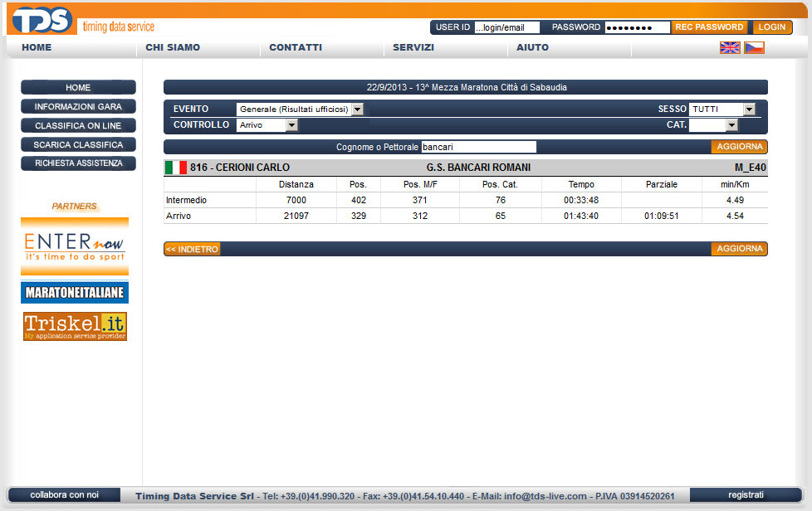Click the TDS logo in header

tap(43, 19)
